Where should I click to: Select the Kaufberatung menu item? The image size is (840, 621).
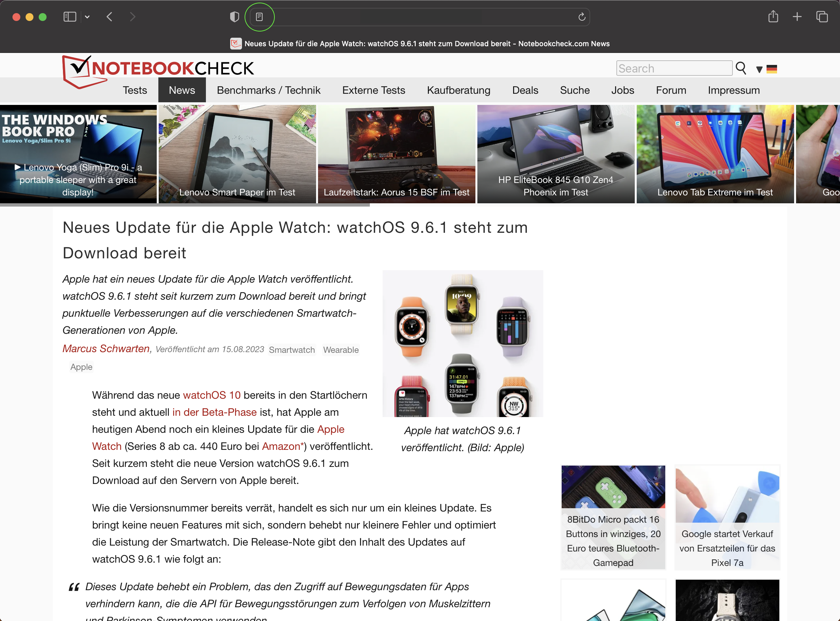pyautogui.click(x=458, y=90)
